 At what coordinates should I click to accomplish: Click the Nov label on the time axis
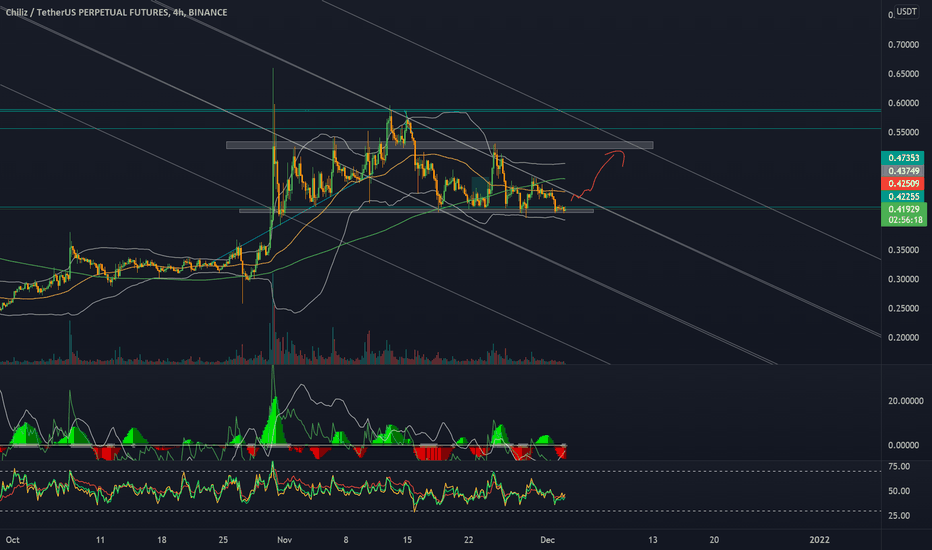coord(284,540)
